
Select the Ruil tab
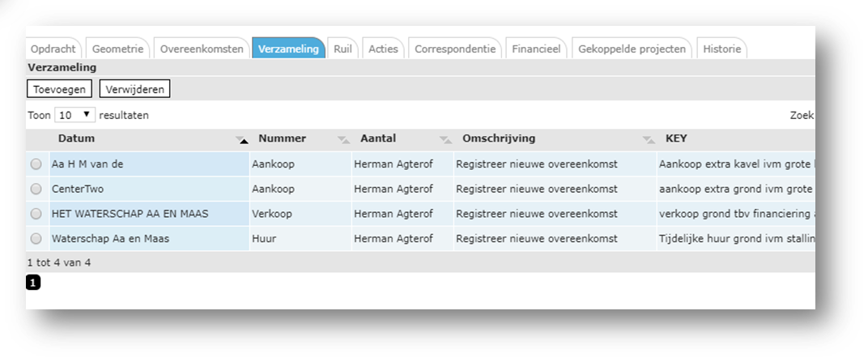[343, 49]
